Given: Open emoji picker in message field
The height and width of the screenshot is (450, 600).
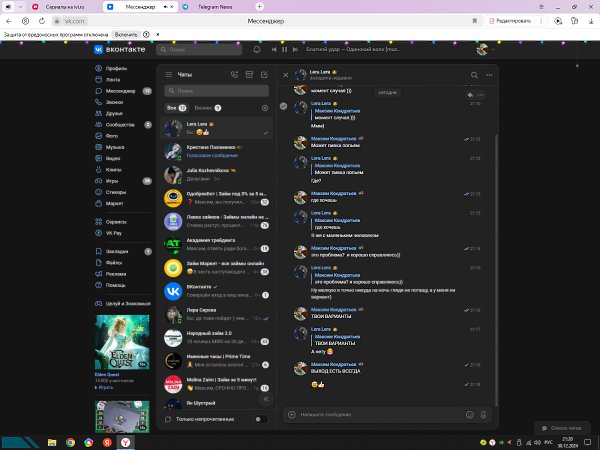Looking at the screenshot, I should [470, 414].
